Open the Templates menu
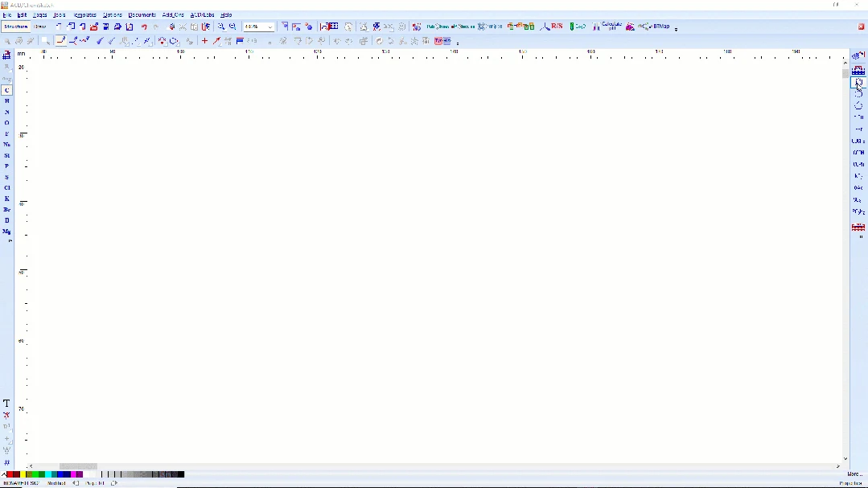 pyautogui.click(x=84, y=15)
